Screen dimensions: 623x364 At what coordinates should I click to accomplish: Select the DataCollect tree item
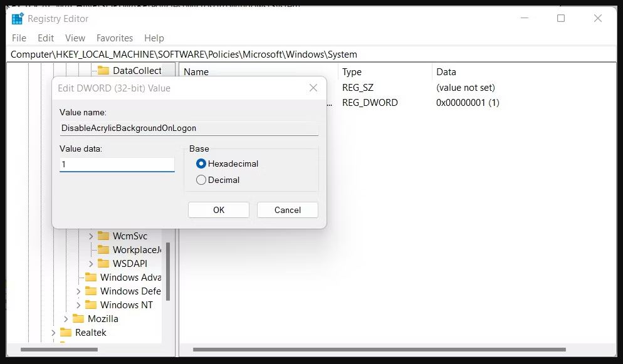coord(137,71)
